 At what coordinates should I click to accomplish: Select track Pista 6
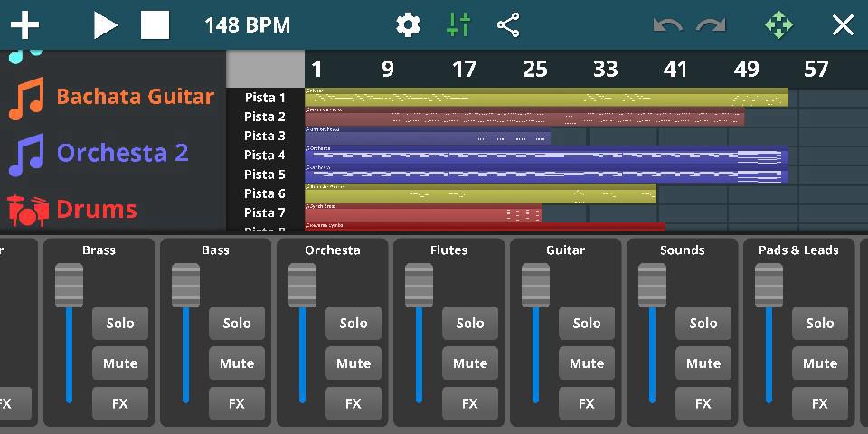coord(265,193)
